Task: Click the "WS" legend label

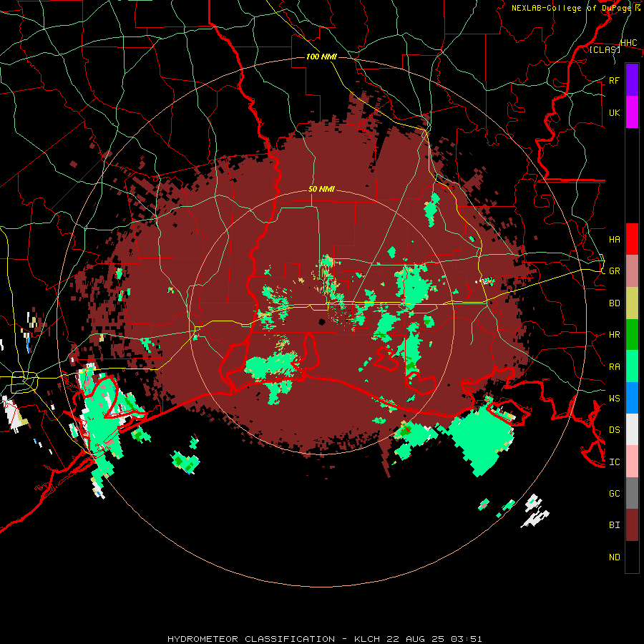Action: pos(614,399)
